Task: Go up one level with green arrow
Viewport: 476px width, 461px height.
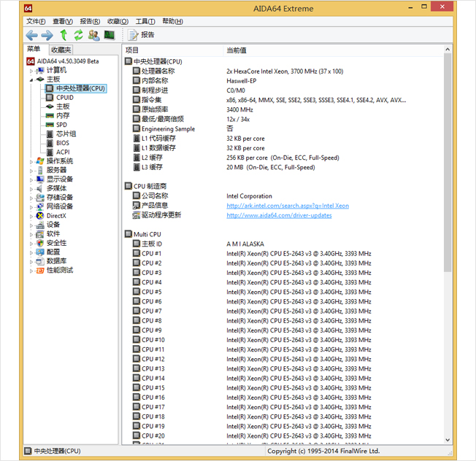Action: [x=64, y=35]
